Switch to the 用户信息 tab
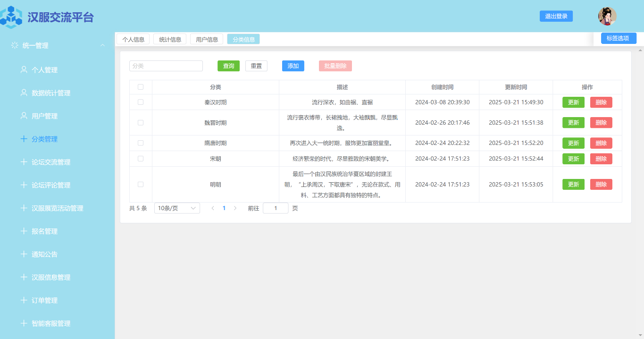Viewport: 644px width, 339px height. (x=207, y=39)
